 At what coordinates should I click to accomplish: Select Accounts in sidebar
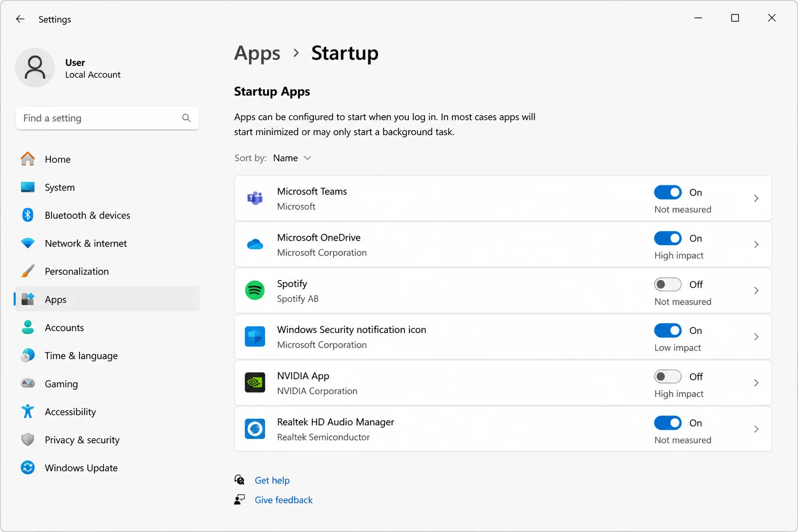coord(108,327)
